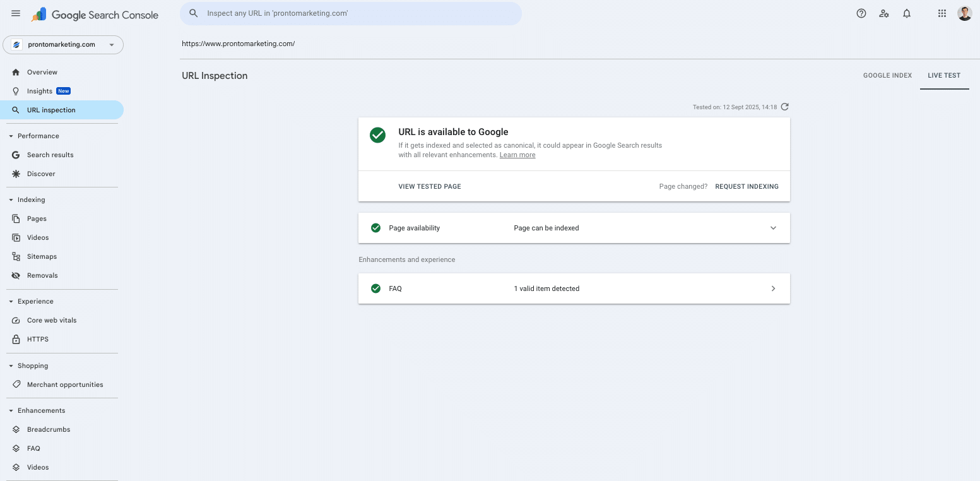Click the 'New' badge beside Insights
This screenshot has width=980, height=481.
tap(64, 91)
